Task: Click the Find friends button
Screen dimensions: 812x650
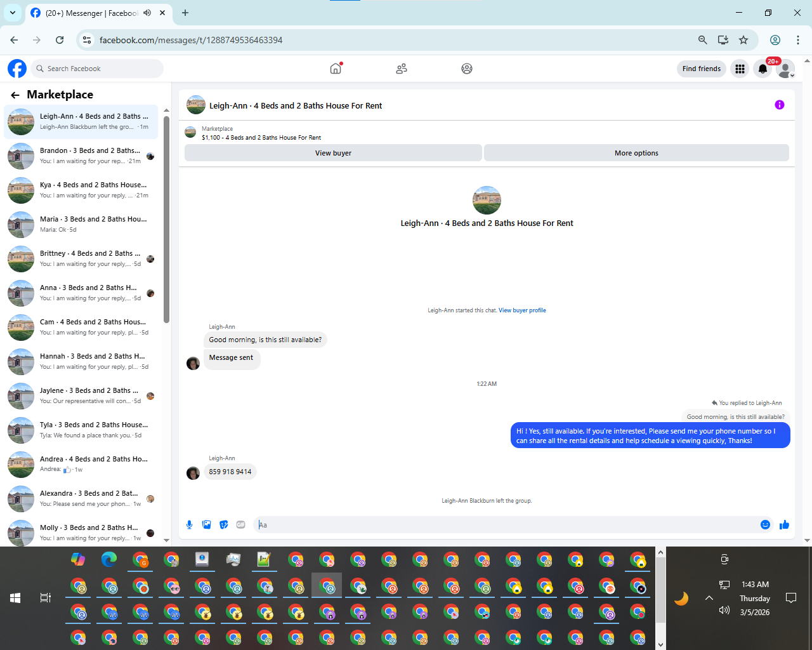Action: 702,69
